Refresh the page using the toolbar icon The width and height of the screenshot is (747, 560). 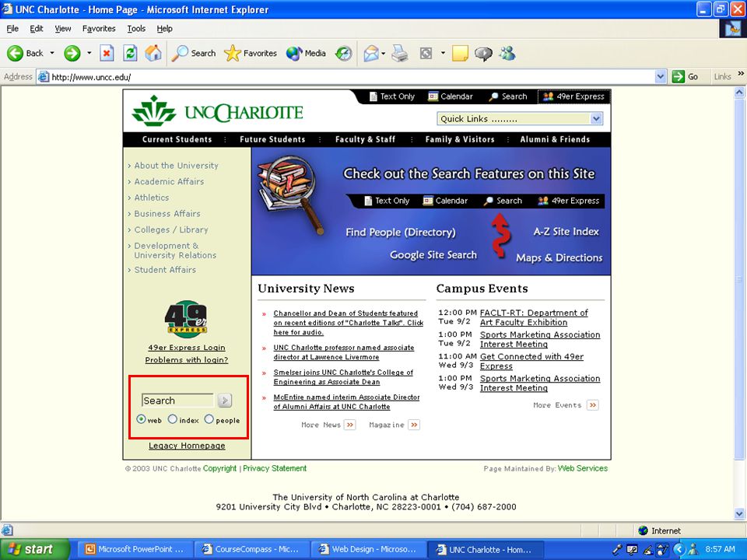130,53
